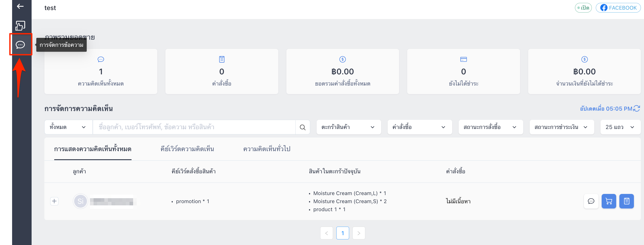Switch to the คีย์เวิร์ดความคิดเห็น tab

(187, 149)
